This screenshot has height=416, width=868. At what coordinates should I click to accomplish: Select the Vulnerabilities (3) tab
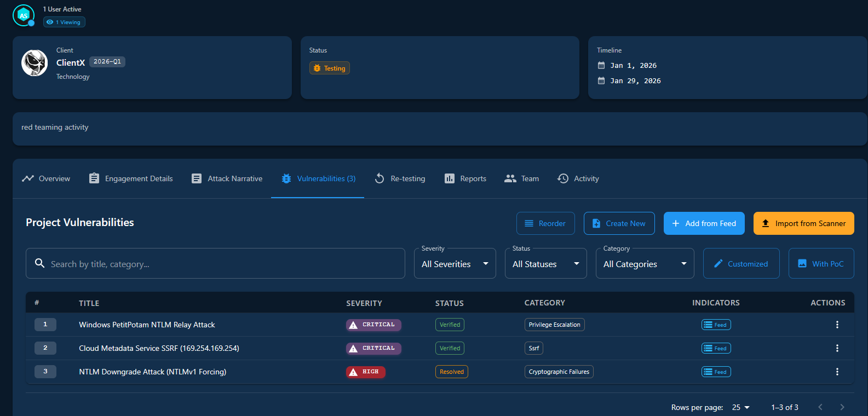tap(318, 178)
